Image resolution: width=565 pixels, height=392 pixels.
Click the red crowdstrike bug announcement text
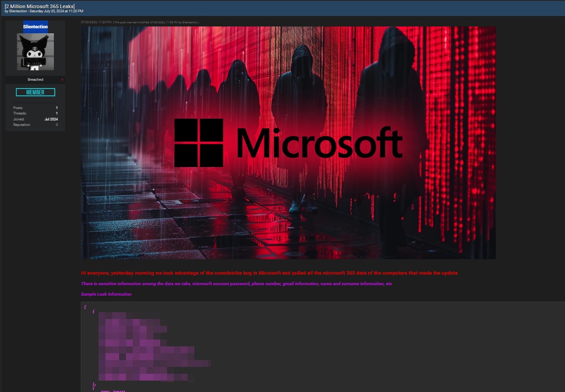269,273
